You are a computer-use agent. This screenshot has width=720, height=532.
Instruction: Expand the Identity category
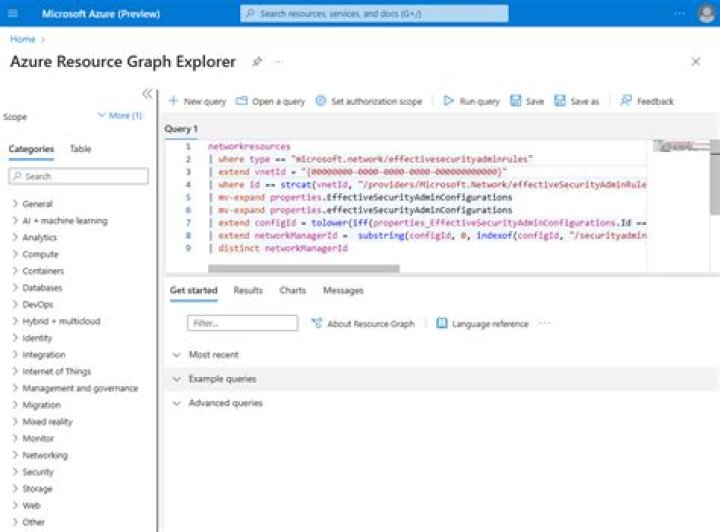click(15, 338)
